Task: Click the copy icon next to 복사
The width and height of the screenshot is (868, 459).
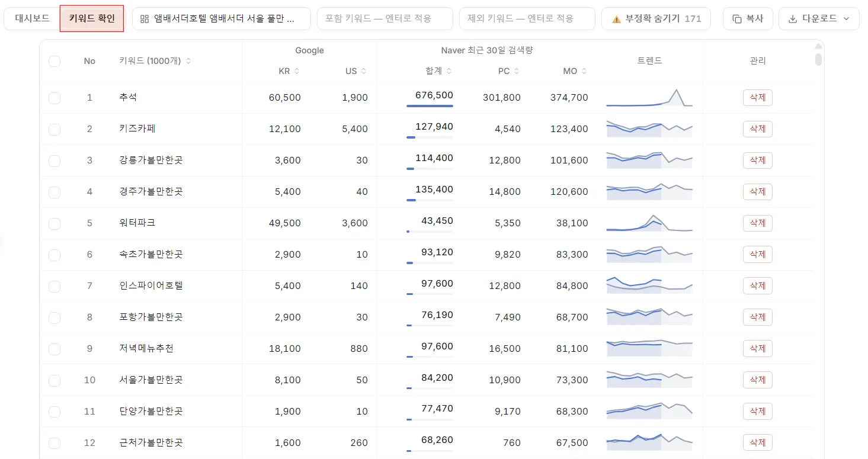Action: pos(737,19)
